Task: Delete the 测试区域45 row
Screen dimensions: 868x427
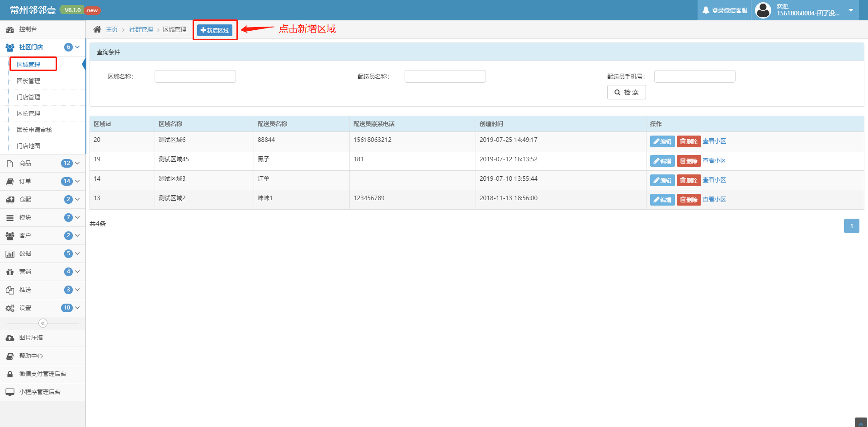Action: click(689, 161)
